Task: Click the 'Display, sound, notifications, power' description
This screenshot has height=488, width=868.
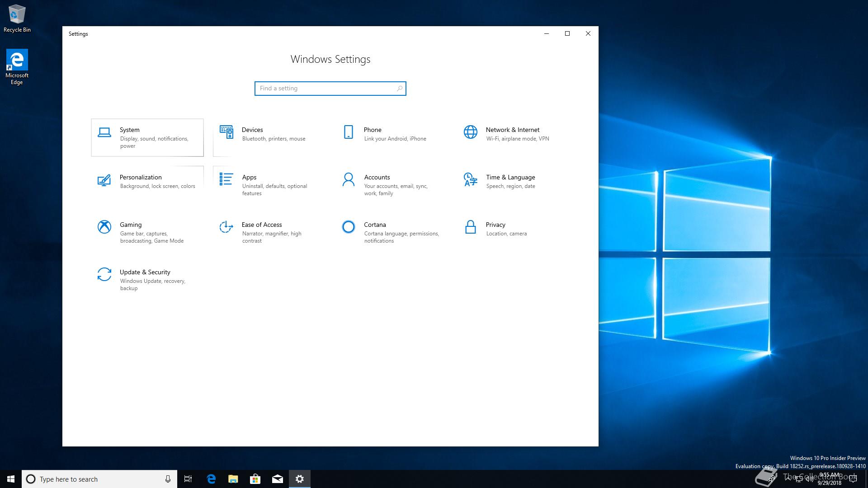Action: pyautogui.click(x=154, y=142)
